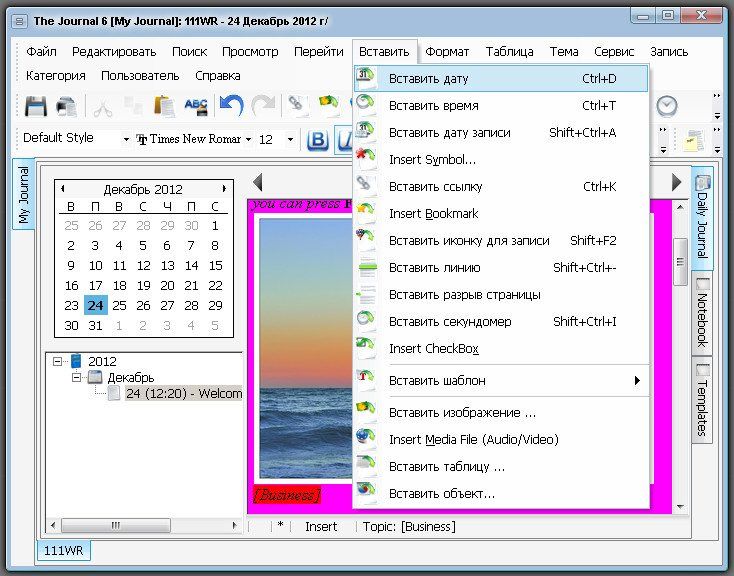
Task: Go to next entry with right arrow
Action: [x=677, y=182]
